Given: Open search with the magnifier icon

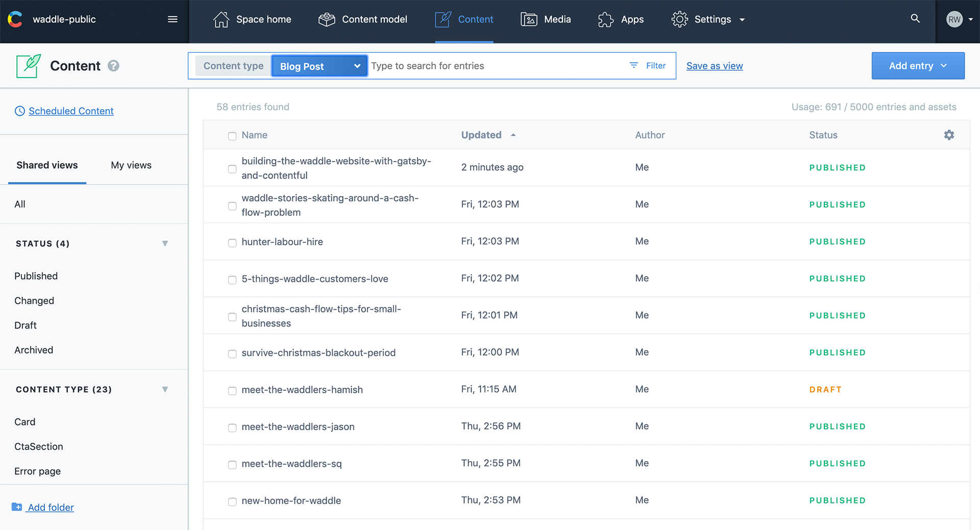Looking at the screenshot, I should (x=915, y=19).
